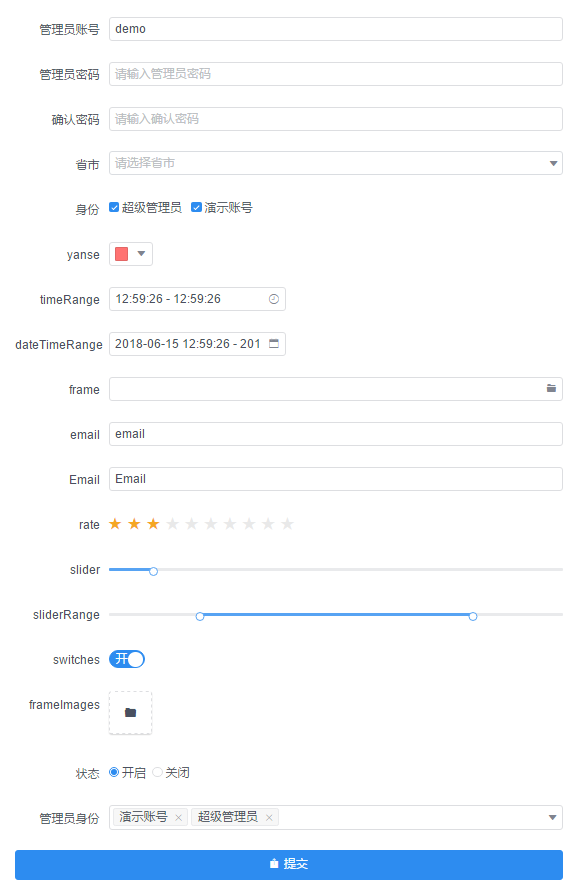Click the capitalized Email input field
Image resolution: width=576 pixels, height=889 pixels.
point(336,479)
